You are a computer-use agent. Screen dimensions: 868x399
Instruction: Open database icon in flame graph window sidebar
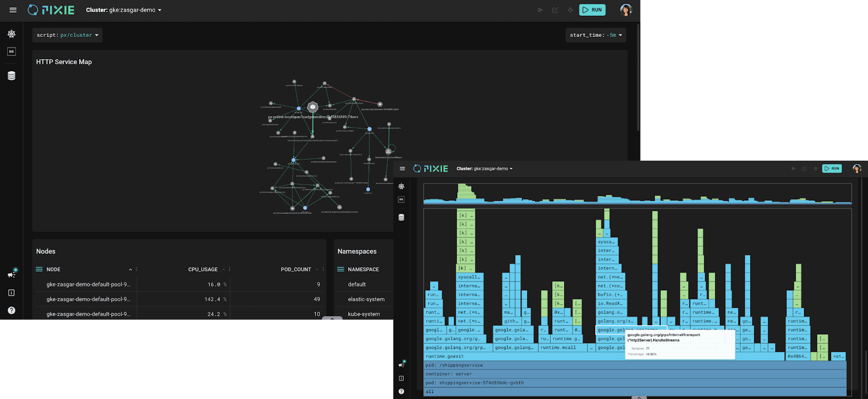tap(401, 217)
